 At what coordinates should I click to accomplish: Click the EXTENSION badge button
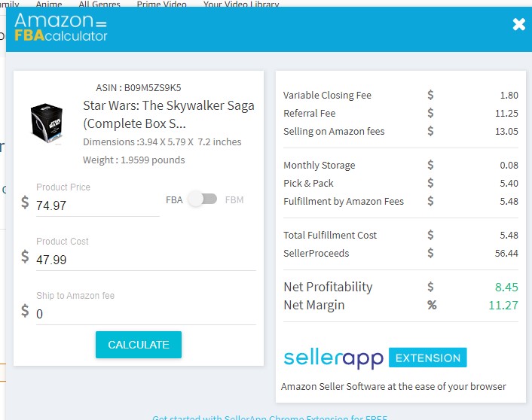click(x=428, y=358)
